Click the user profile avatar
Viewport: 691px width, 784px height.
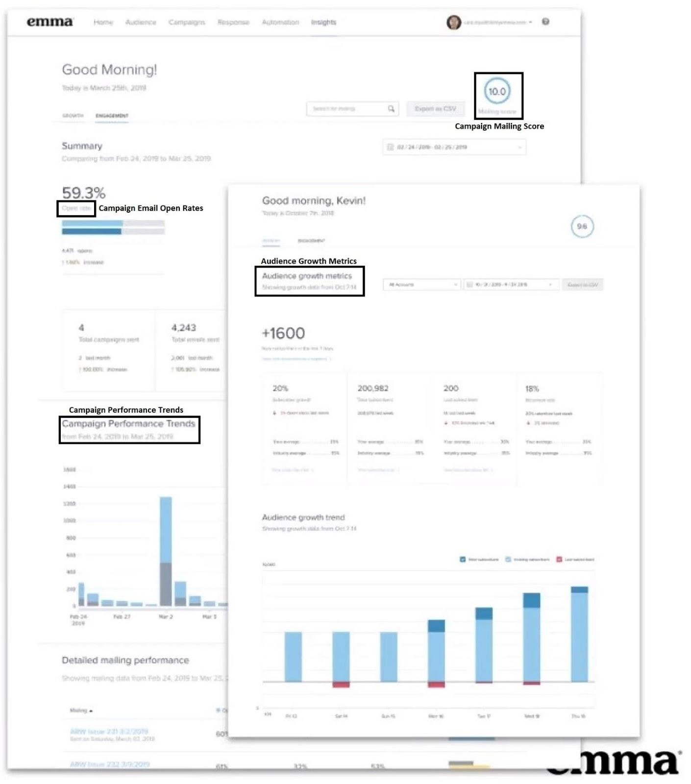453,22
